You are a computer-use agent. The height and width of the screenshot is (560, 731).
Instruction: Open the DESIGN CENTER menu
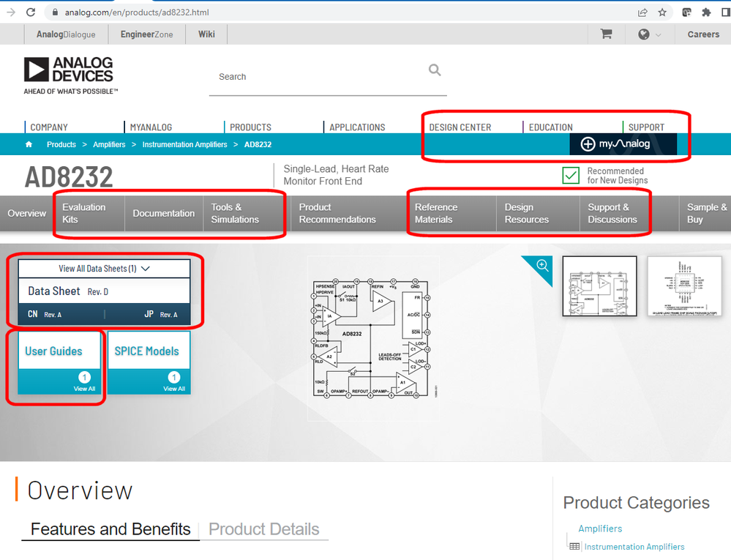point(460,127)
